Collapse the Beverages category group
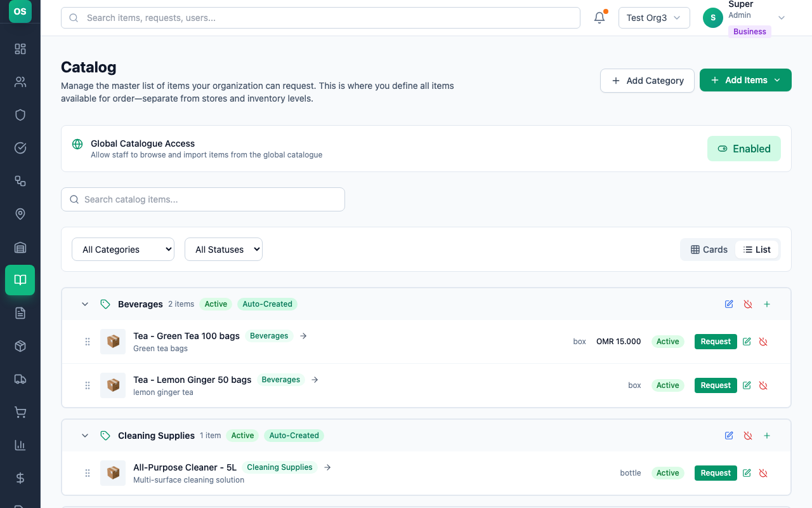The width and height of the screenshot is (812, 508). pos(85,304)
